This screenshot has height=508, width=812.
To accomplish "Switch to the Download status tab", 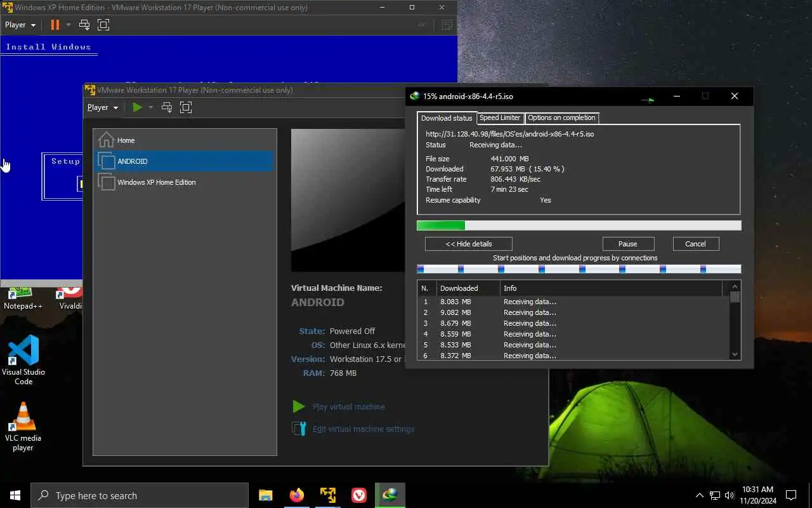I will (x=447, y=118).
